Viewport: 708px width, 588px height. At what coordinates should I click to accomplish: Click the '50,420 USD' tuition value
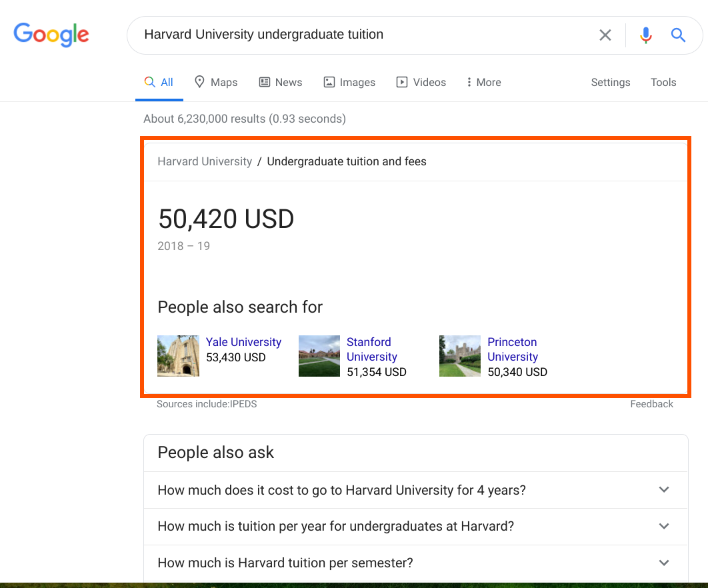226,219
